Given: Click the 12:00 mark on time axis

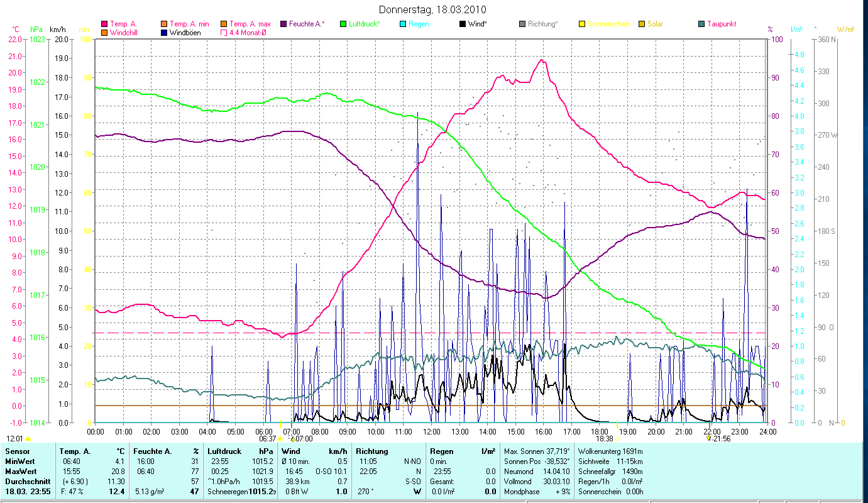Looking at the screenshot, I should (432, 432).
